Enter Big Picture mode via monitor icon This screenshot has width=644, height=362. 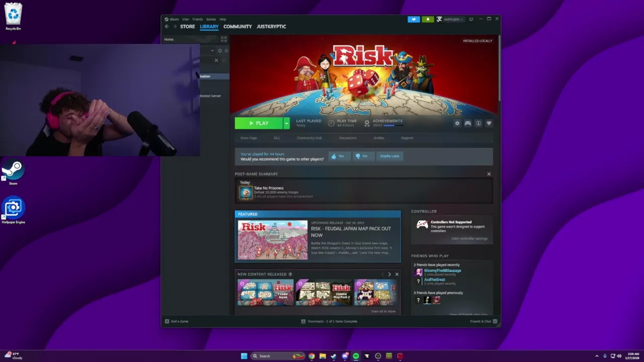coord(471,19)
